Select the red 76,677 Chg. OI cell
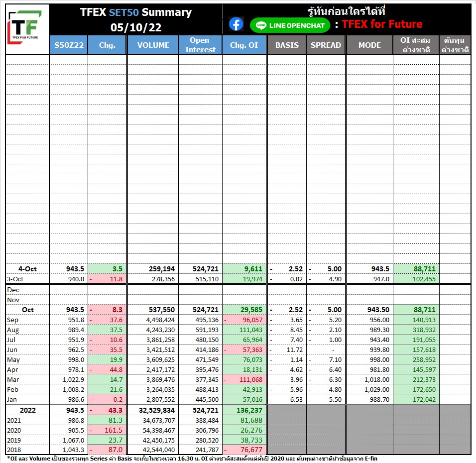Screen dimensions: 476x463 click(244, 450)
